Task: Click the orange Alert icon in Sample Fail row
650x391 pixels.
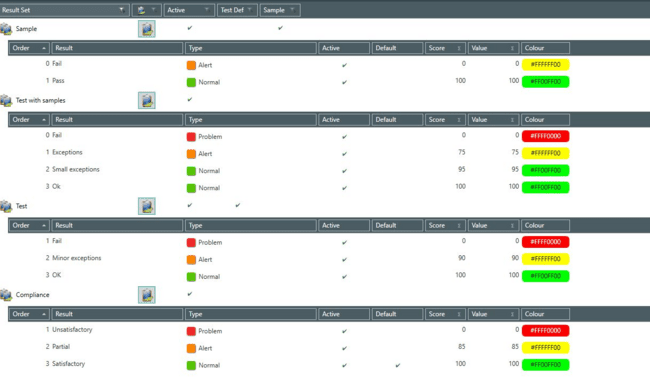Action: (x=191, y=65)
